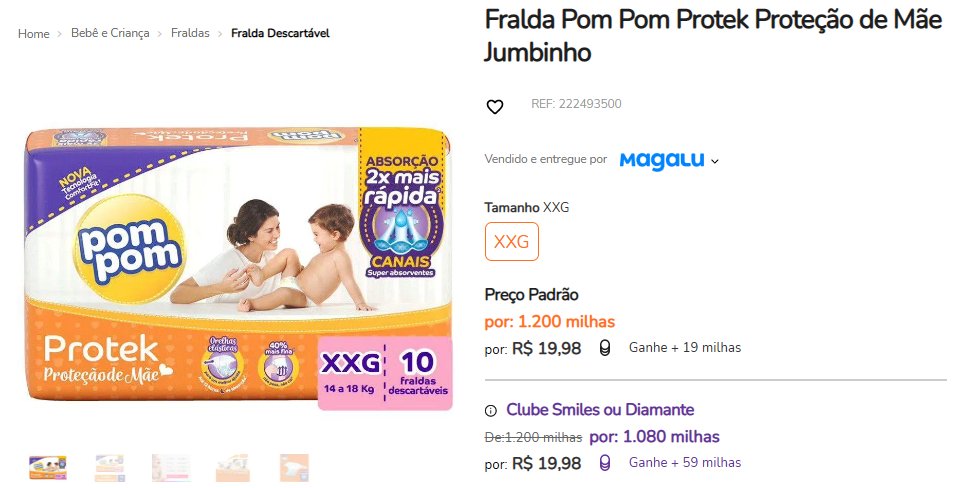Screen dimensions: 962x488
Task: Select the fourth product thumbnail
Action: (x=233, y=468)
